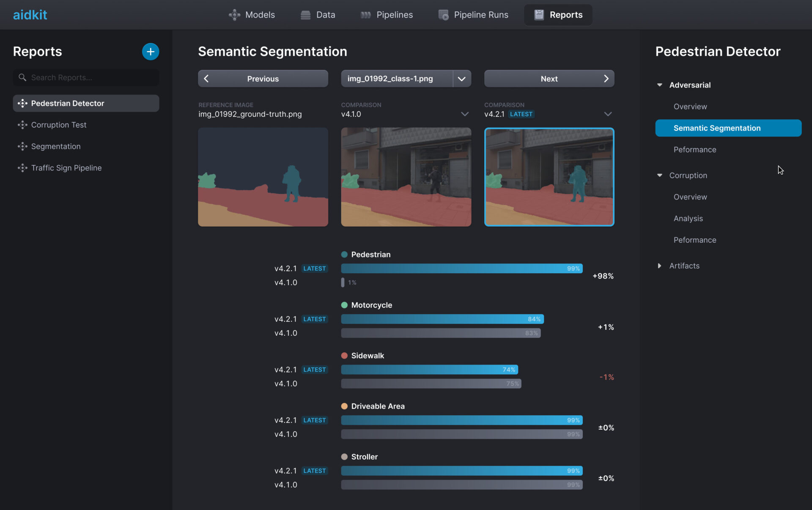Click the Data stack icon in navigation
812x510 pixels.
[x=305, y=15]
